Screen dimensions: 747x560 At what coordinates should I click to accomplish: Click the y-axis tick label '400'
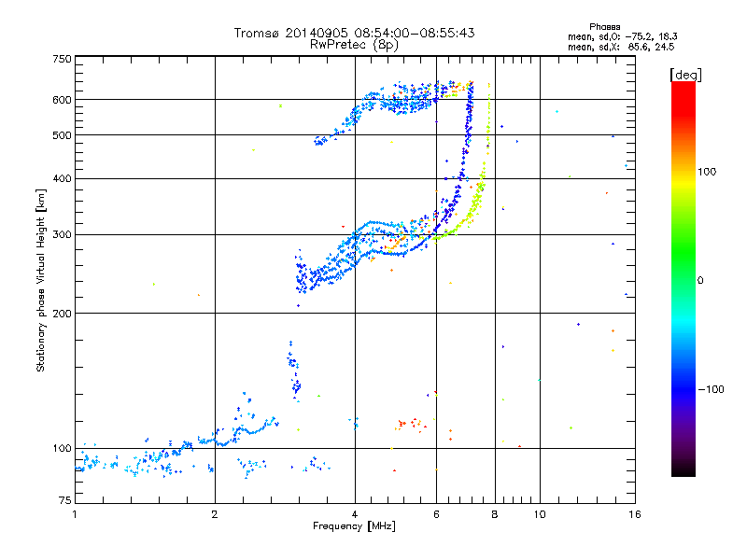62,178
